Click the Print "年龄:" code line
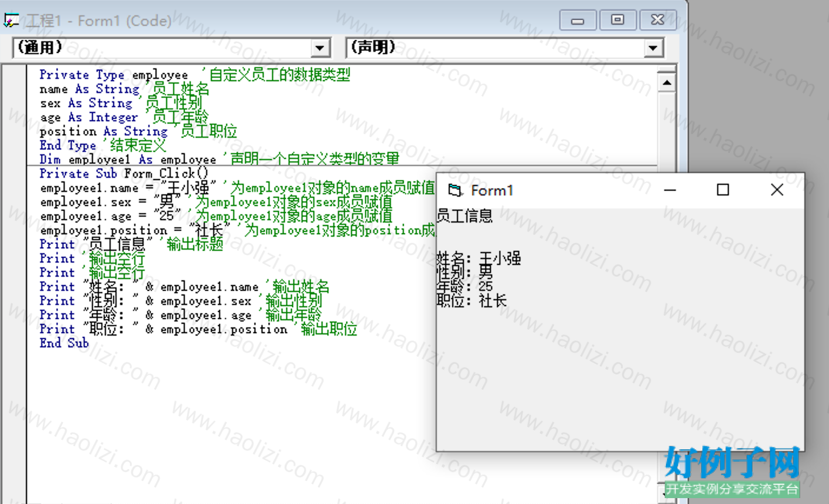This screenshot has height=504, width=829. coord(181,315)
